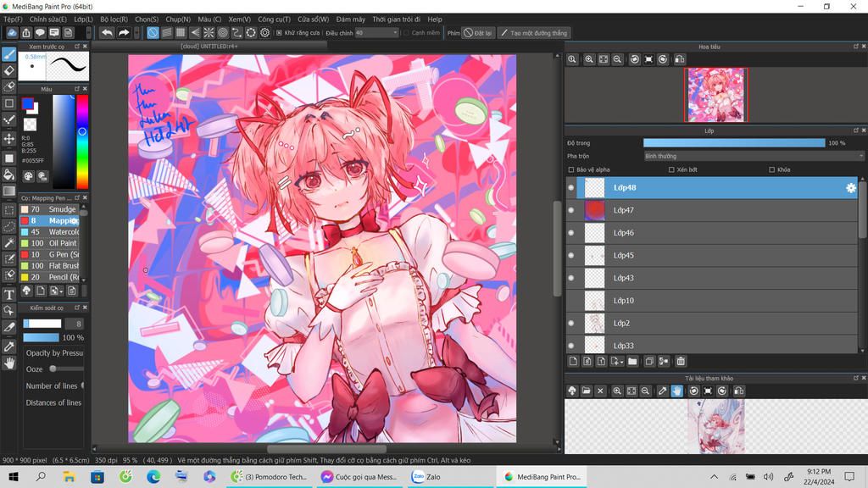The width and height of the screenshot is (868, 488).
Task: Hide layer Lớp47
Action: point(571,210)
